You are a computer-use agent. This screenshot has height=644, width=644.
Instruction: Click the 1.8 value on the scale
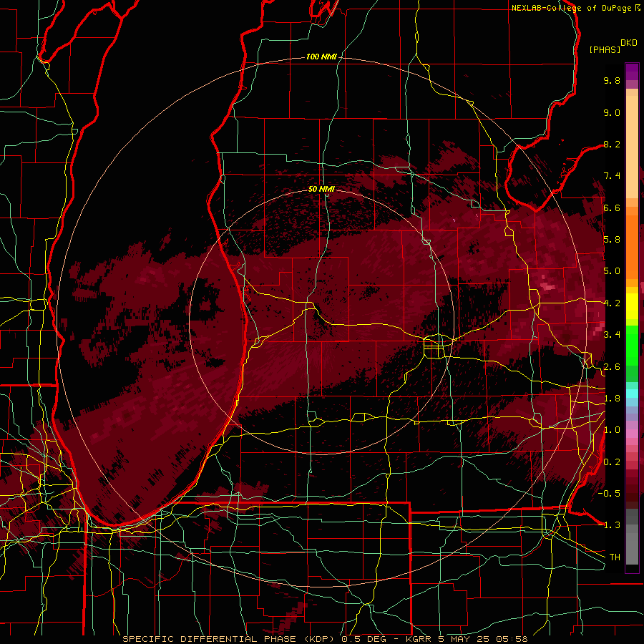click(612, 399)
